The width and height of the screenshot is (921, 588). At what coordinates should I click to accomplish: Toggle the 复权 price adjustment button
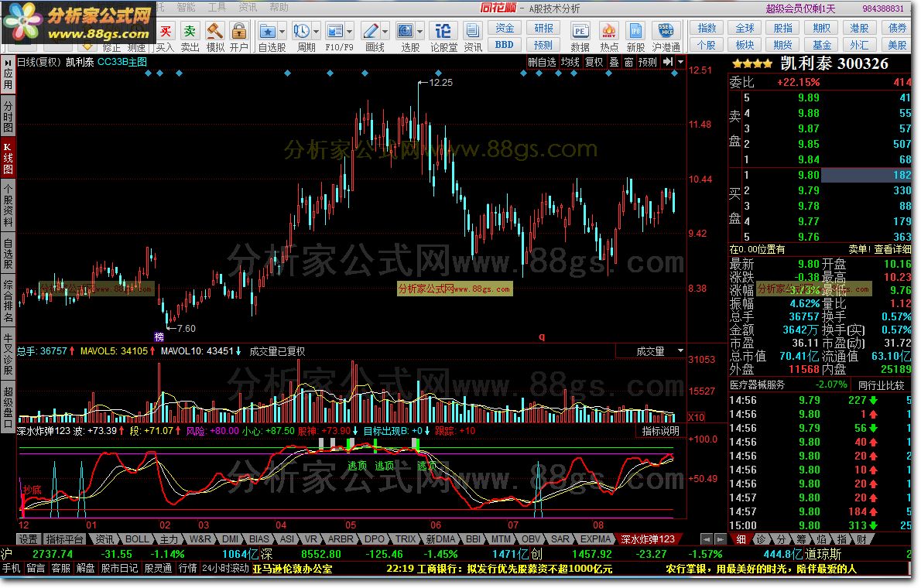coord(594,62)
